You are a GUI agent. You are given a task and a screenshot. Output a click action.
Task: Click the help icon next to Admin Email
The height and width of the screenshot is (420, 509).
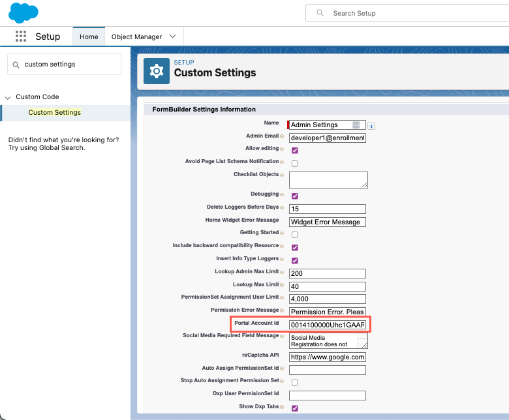(282, 136)
